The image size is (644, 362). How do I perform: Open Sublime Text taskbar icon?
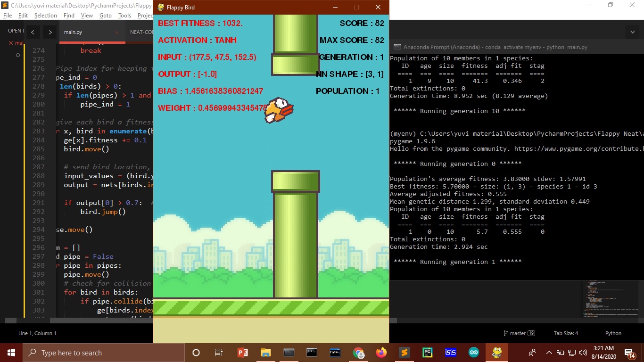coord(404,353)
